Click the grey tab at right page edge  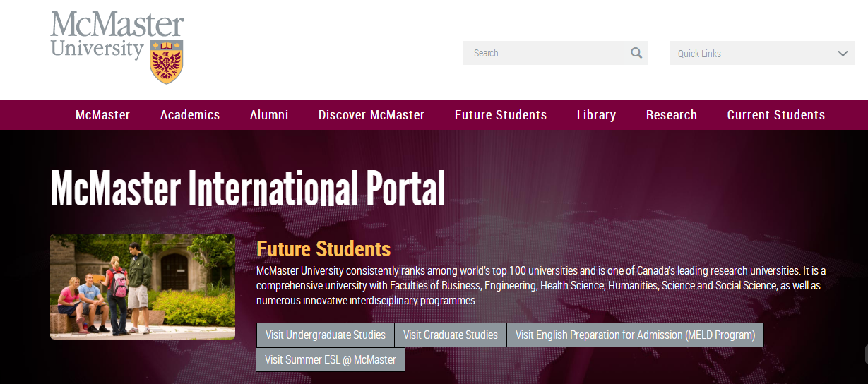(864, 353)
